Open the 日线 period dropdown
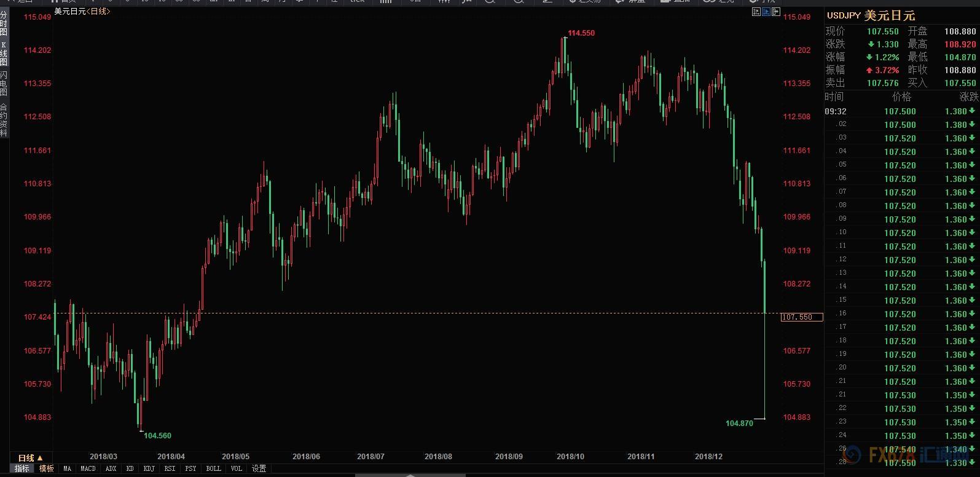The width and height of the screenshot is (980, 477). pos(30,458)
